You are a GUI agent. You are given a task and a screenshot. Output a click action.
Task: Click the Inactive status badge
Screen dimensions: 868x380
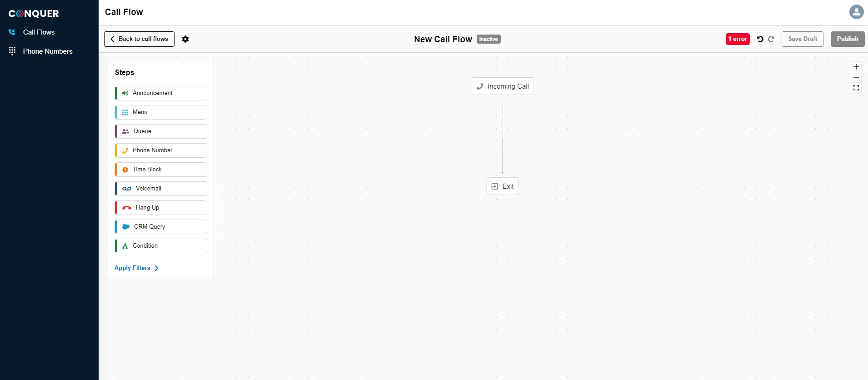coord(489,39)
